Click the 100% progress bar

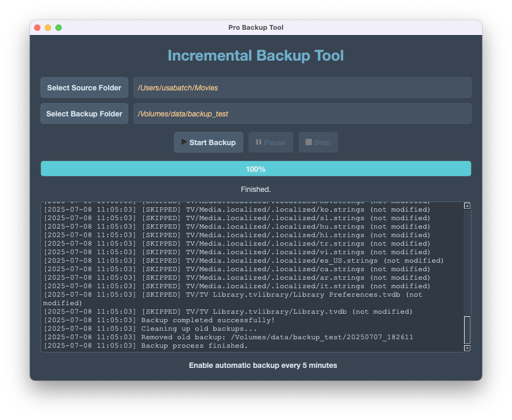(x=256, y=169)
